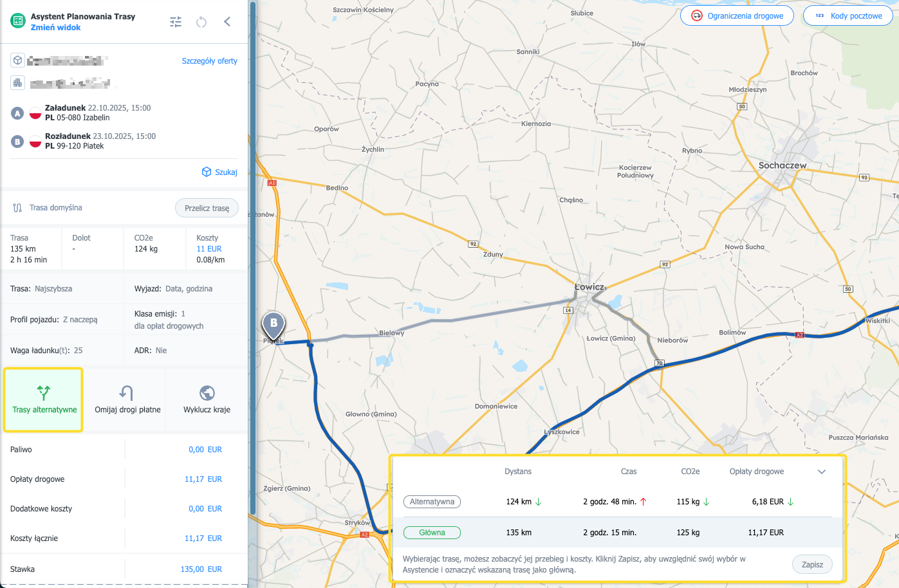
Task: Click the reset route circular arrow icon
Action: 201,22
